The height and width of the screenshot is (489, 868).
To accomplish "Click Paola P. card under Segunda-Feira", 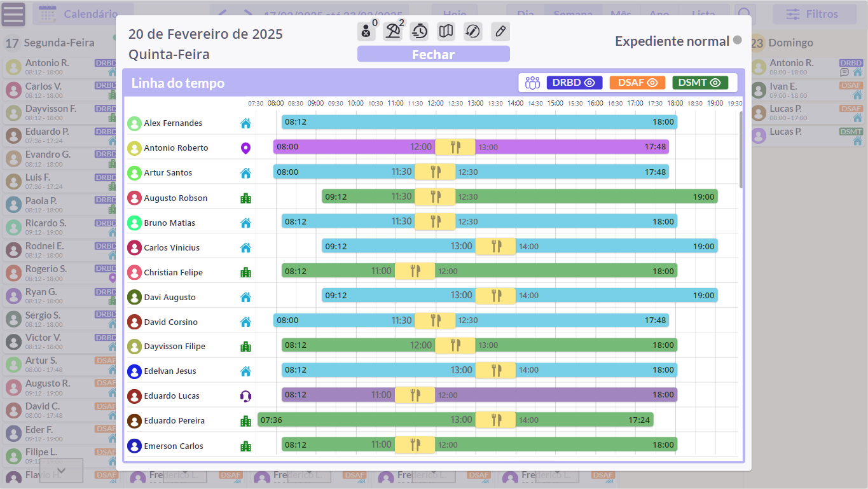I will pos(60,205).
